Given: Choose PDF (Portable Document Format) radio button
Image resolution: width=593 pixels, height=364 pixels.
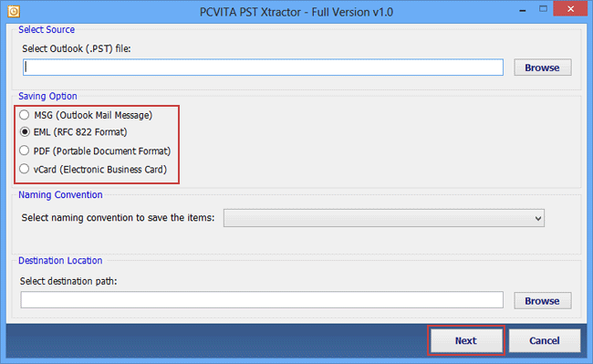Looking at the screenshot, I should [x=25, y=151].
